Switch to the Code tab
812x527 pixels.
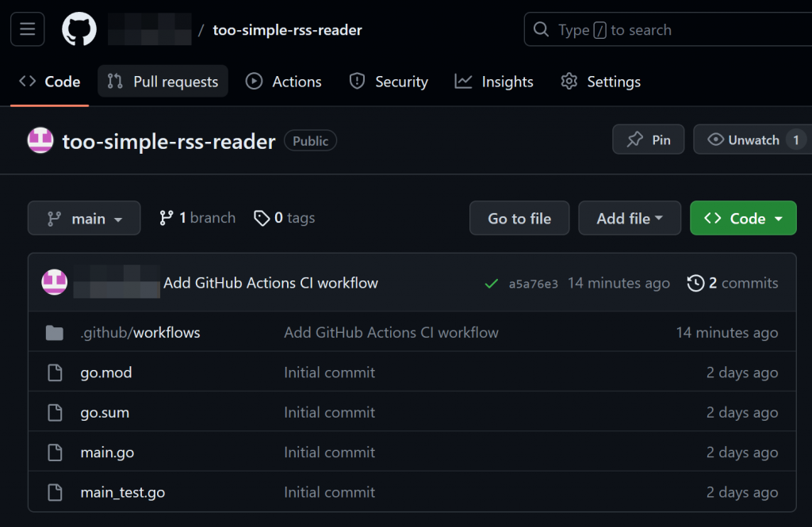(x=50, y=82)
